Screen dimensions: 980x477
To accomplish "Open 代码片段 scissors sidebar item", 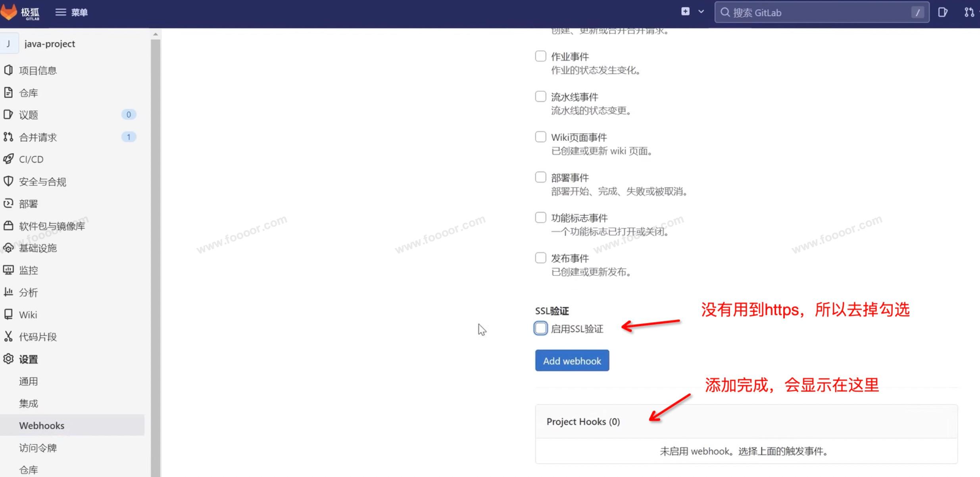I will pos(38,337).
